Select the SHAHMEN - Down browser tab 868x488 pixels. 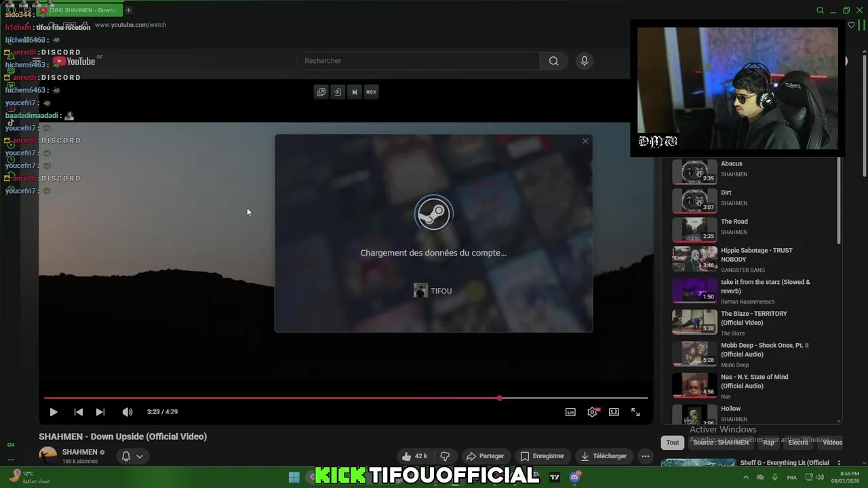click(x=80, y=10)
